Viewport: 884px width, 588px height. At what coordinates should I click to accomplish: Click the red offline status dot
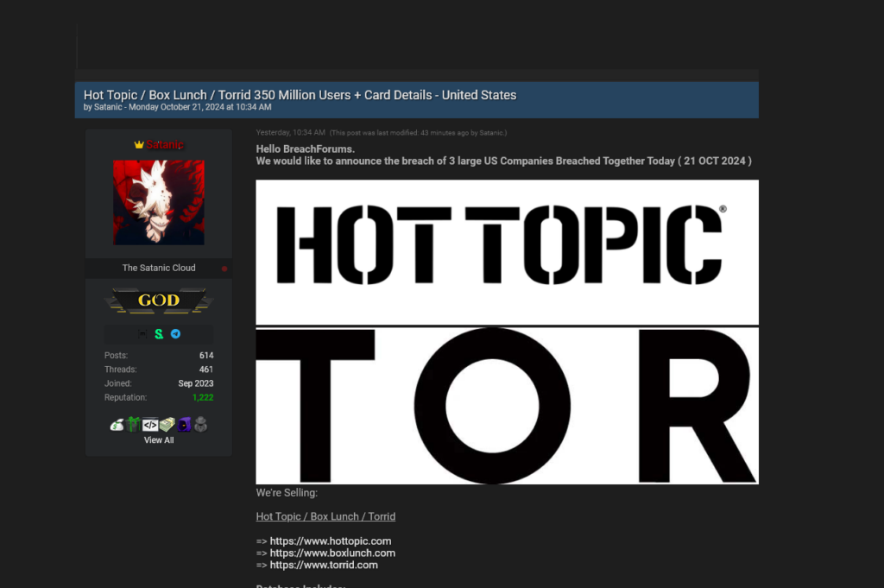224,269
